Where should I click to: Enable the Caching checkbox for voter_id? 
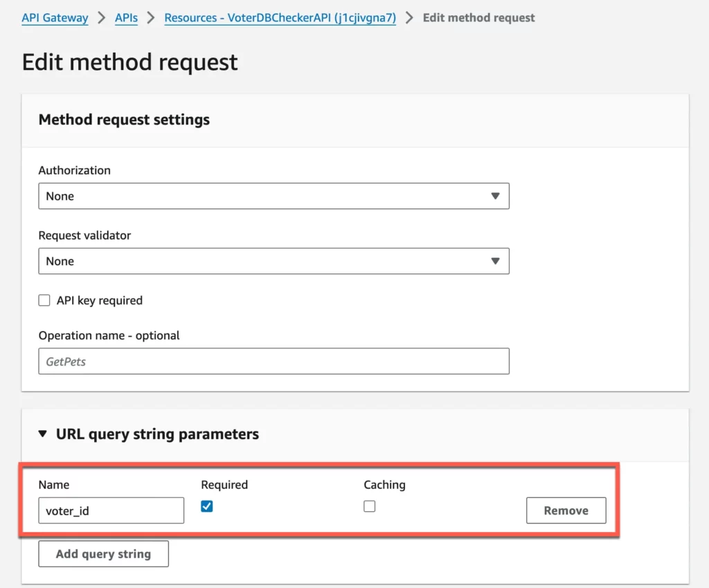[370, 506]
